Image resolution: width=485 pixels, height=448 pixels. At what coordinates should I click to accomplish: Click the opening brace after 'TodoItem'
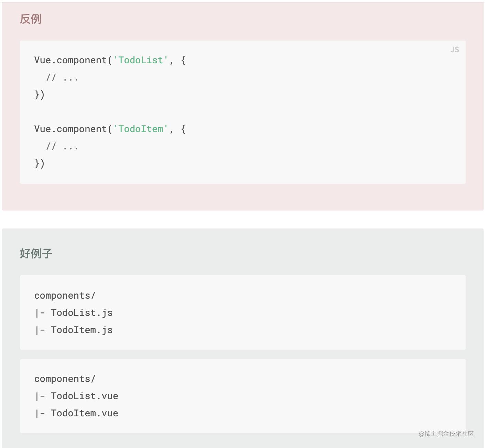[x=183, y=129]
